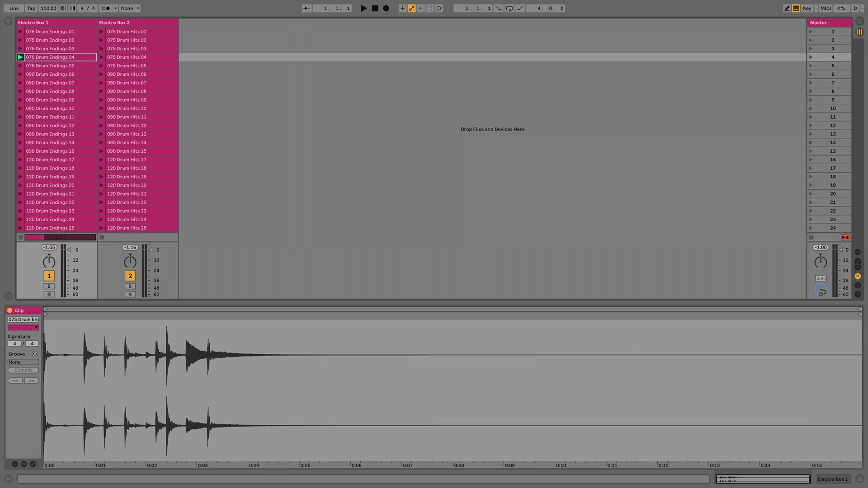Launch the 120 Drum Hits 20 clip
This screenshot has height=488, width=868.
[x=102, y=185]
